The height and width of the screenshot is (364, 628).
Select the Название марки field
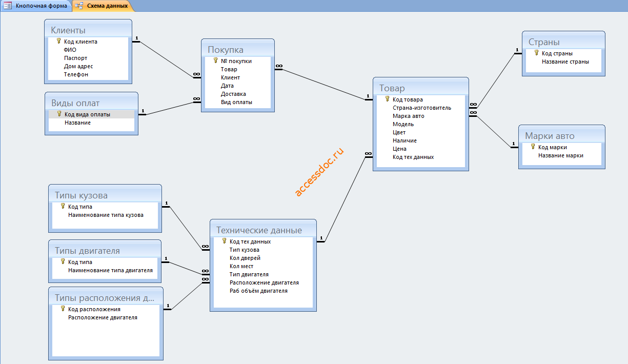pos(562,155)
